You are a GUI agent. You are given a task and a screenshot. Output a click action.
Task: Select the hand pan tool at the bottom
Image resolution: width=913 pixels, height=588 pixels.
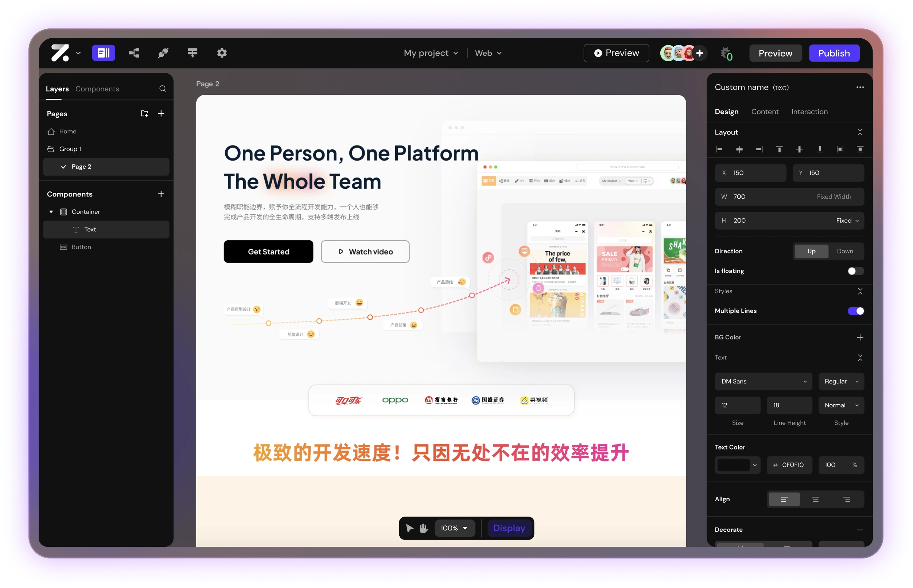423,528
